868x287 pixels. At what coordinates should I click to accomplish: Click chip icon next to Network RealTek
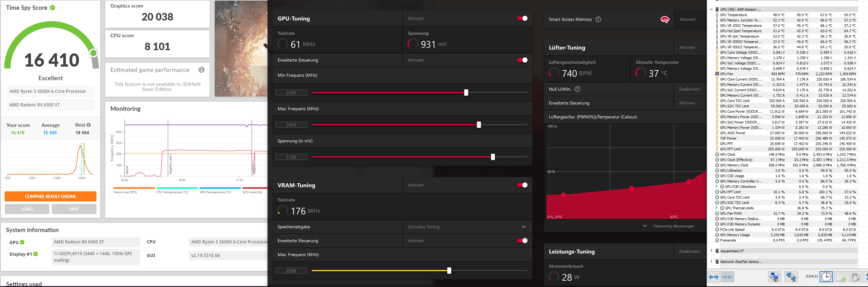(x=717, y=262)
